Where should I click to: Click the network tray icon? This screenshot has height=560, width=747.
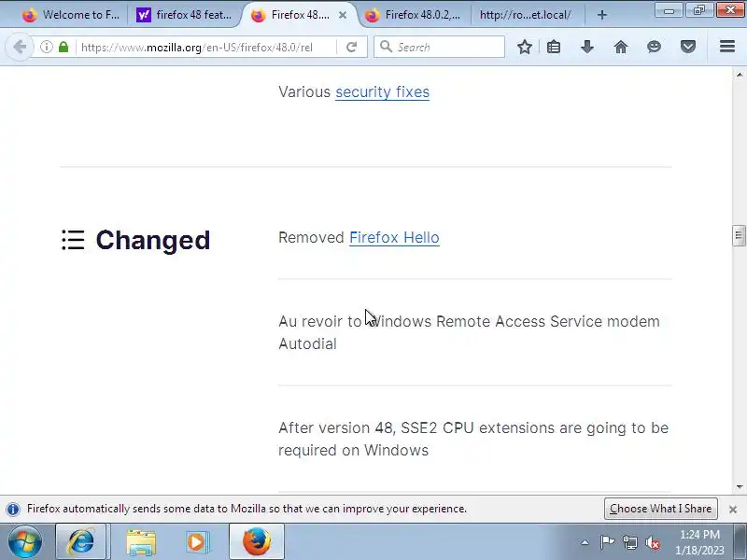[x=629, y=542]
